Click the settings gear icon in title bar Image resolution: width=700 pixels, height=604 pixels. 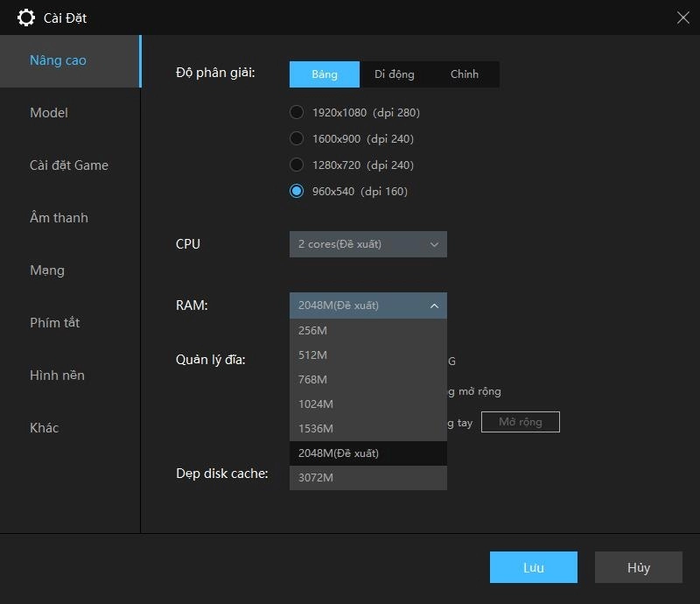26,18
